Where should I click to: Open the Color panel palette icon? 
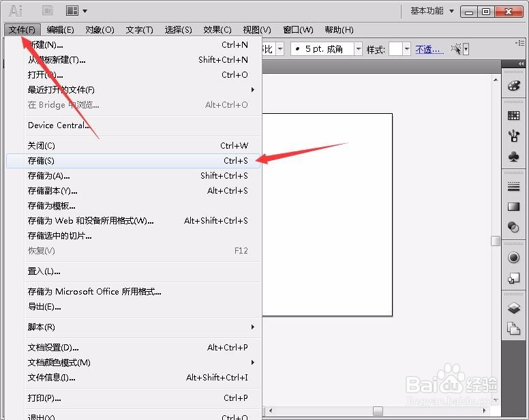point(513,86)
